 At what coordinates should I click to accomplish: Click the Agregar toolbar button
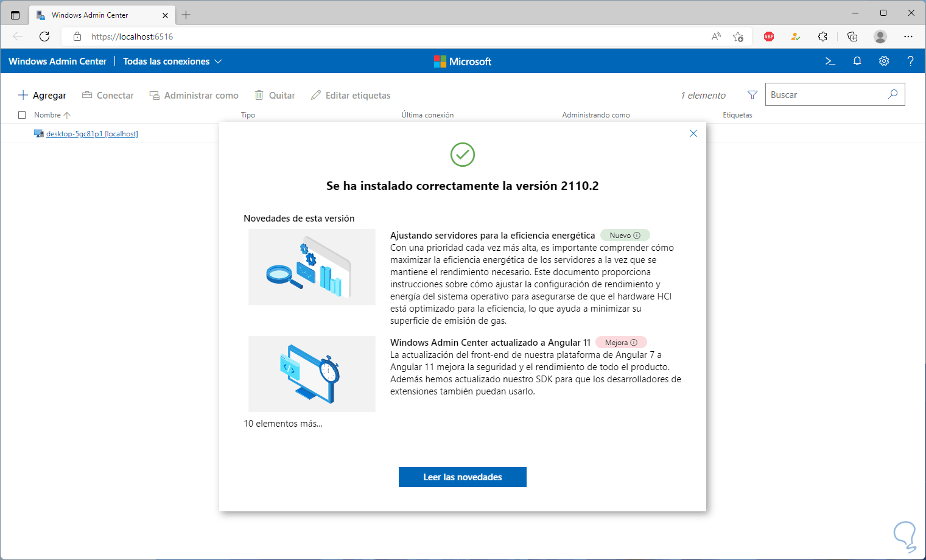[42, 95]
